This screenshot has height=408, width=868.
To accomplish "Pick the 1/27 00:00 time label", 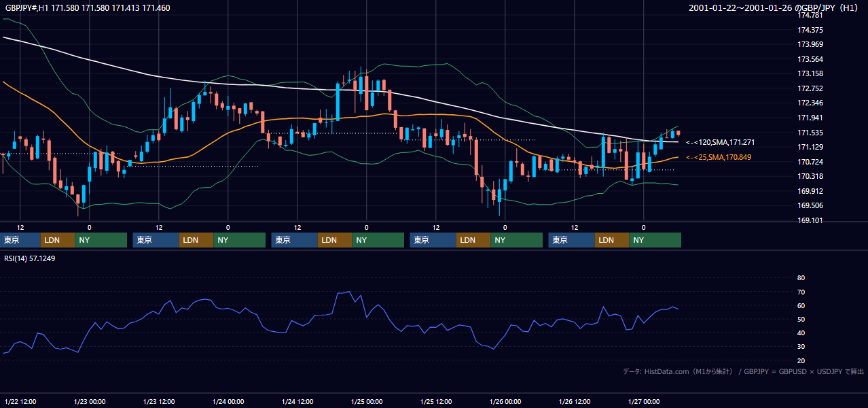I will pos(643,401).
